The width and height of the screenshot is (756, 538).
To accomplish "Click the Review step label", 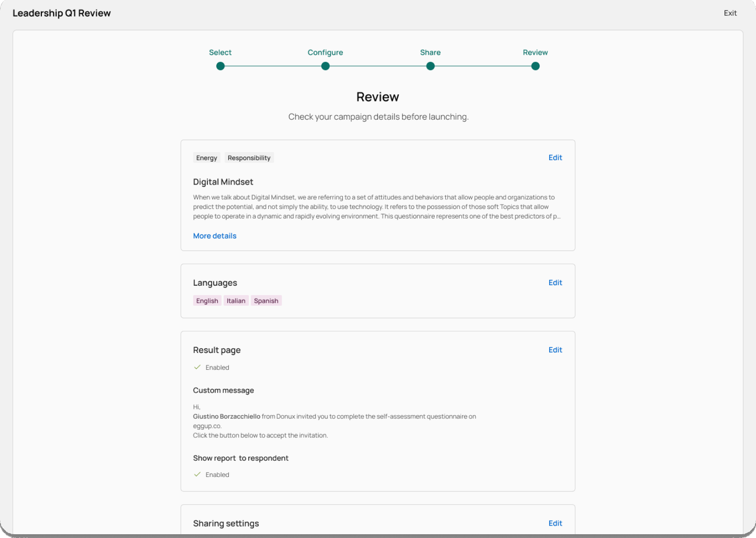I will [x=535, y=53].
